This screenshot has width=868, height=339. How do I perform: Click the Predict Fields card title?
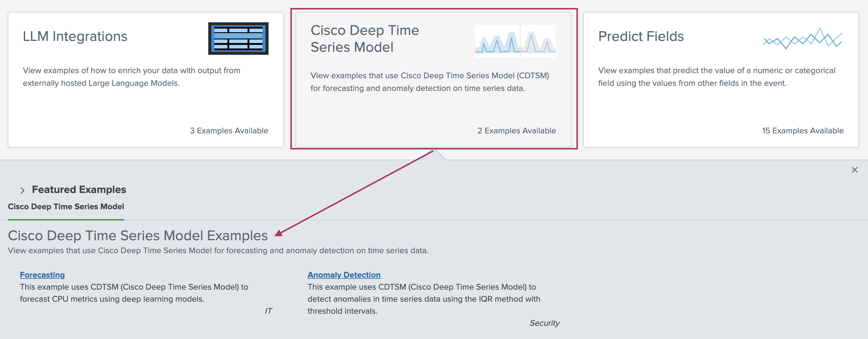[641, 36]
